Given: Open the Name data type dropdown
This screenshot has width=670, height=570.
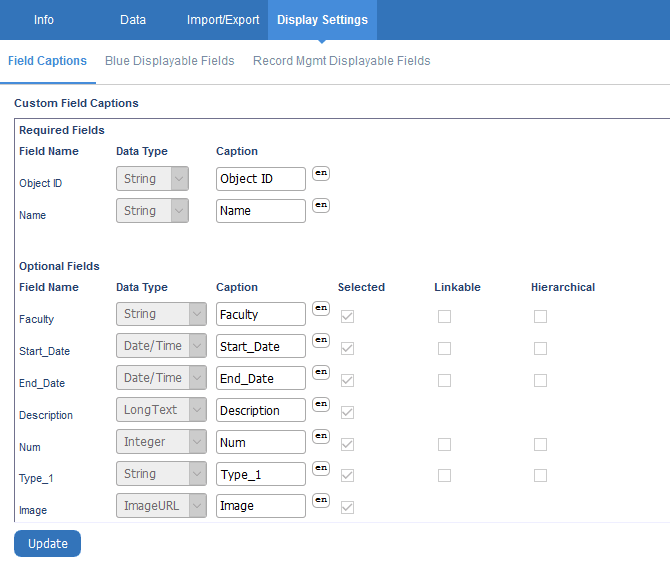Looking at the screenshot, I should [152, 211].
